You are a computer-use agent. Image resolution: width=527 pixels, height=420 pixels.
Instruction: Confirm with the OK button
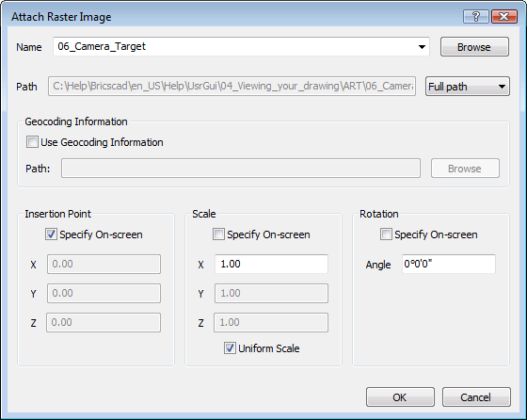(400, 397)
